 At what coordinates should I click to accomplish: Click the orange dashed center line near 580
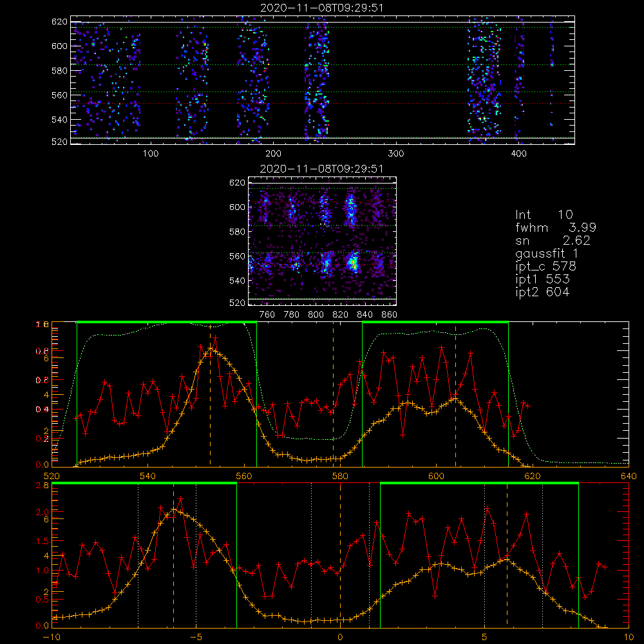tap(333, 394)
